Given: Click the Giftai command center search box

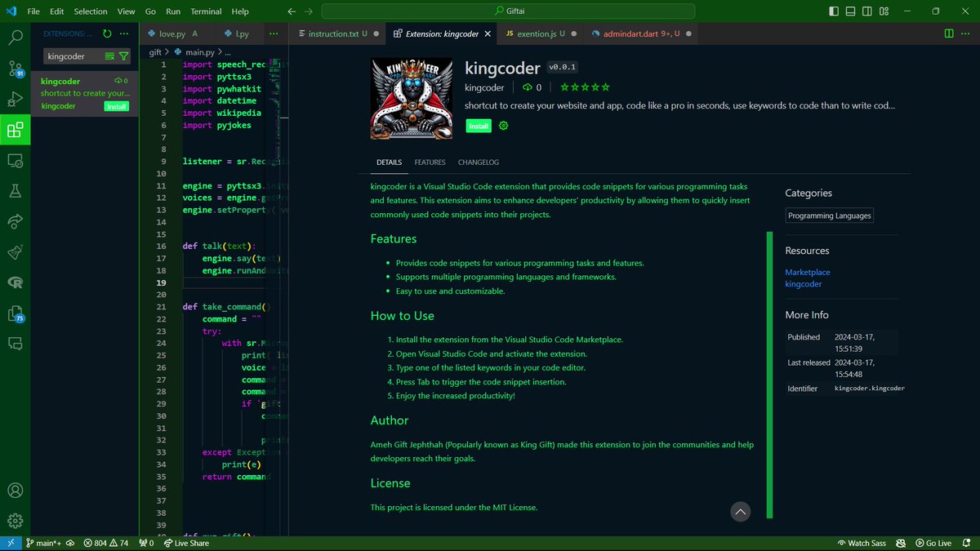Looking at the screenshot, I should click(508, 11).
